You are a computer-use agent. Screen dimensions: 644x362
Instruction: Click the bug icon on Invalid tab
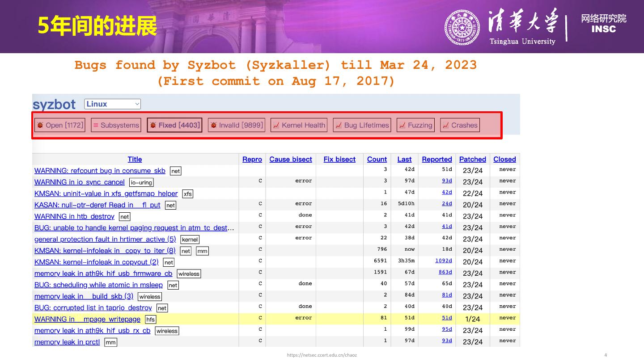click(x=214, y=126)
